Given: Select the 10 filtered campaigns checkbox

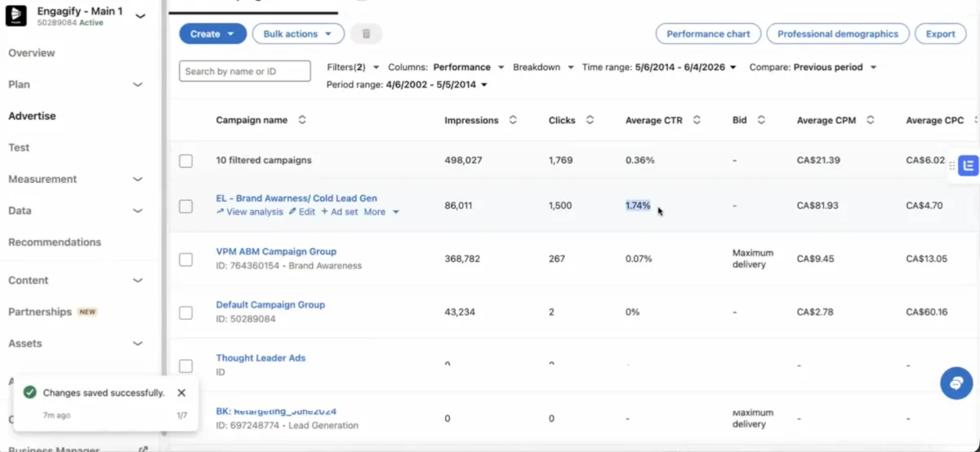Looking at the screenshot, I should 186,161.
